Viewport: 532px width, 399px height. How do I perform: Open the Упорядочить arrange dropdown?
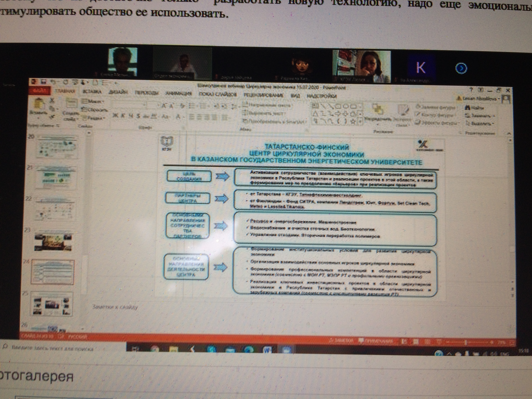tap(378, 114)
